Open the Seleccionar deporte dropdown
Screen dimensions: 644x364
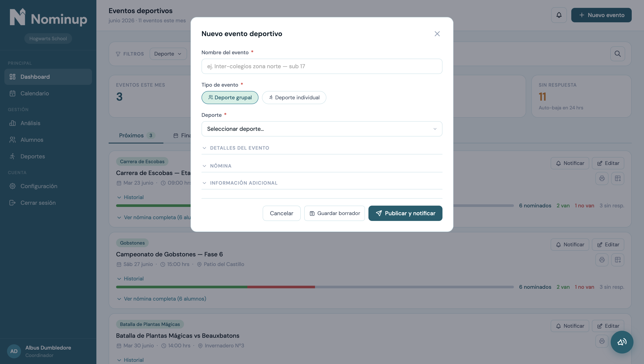click(322, 129)
